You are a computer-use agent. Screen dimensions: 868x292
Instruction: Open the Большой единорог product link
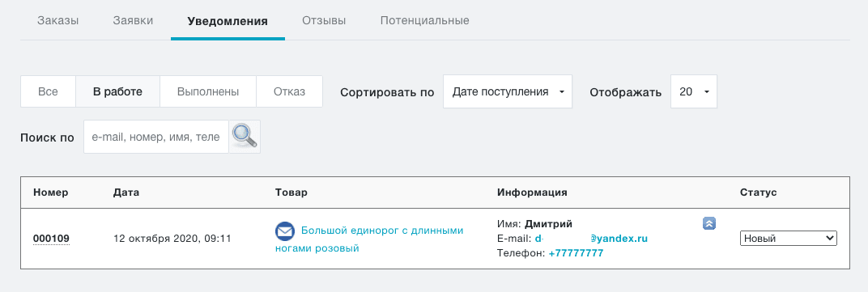(369, 239)
